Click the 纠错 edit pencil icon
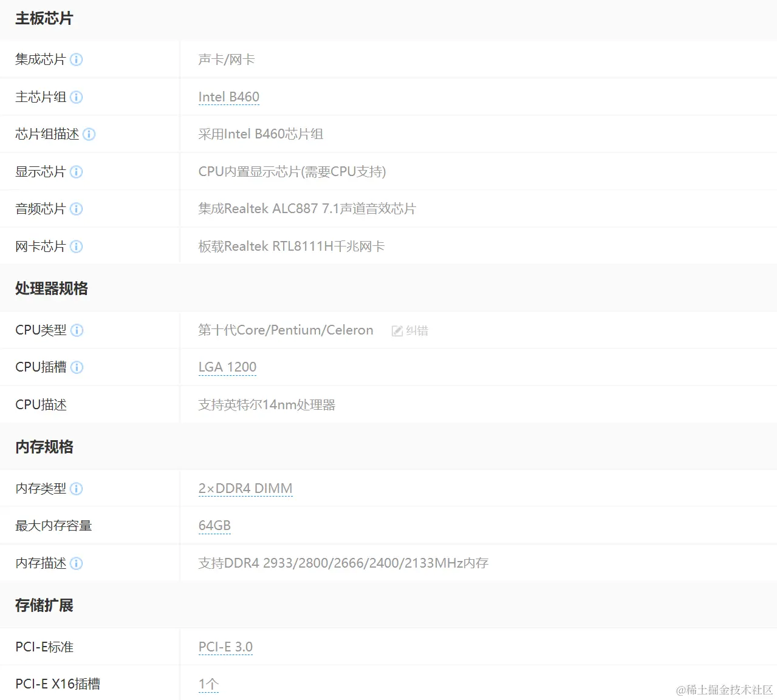The height and width of the screenshot is (700, 777). coord(397,331)
